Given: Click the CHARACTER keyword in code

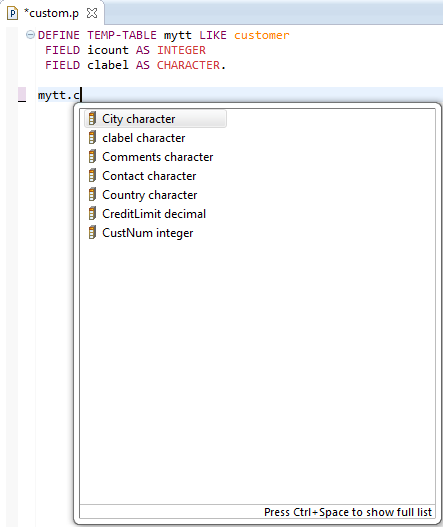Looking at the screenshot, I should point(188,65).
